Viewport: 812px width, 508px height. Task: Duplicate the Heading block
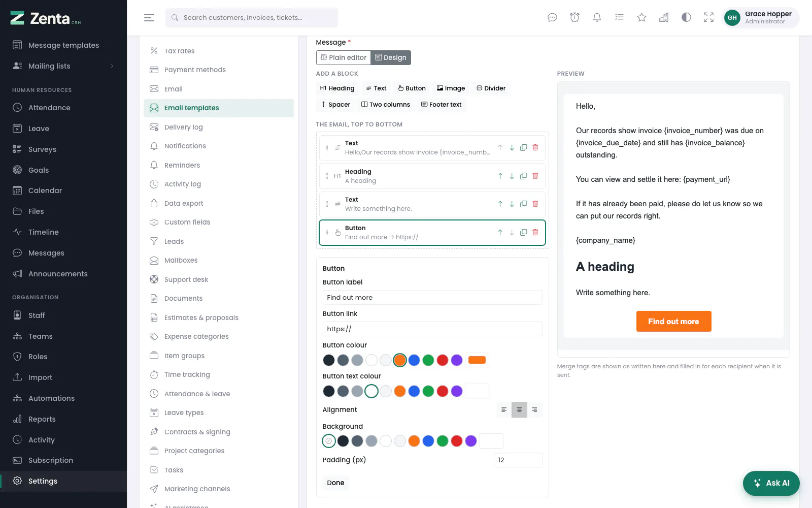[x=523, y=176]
